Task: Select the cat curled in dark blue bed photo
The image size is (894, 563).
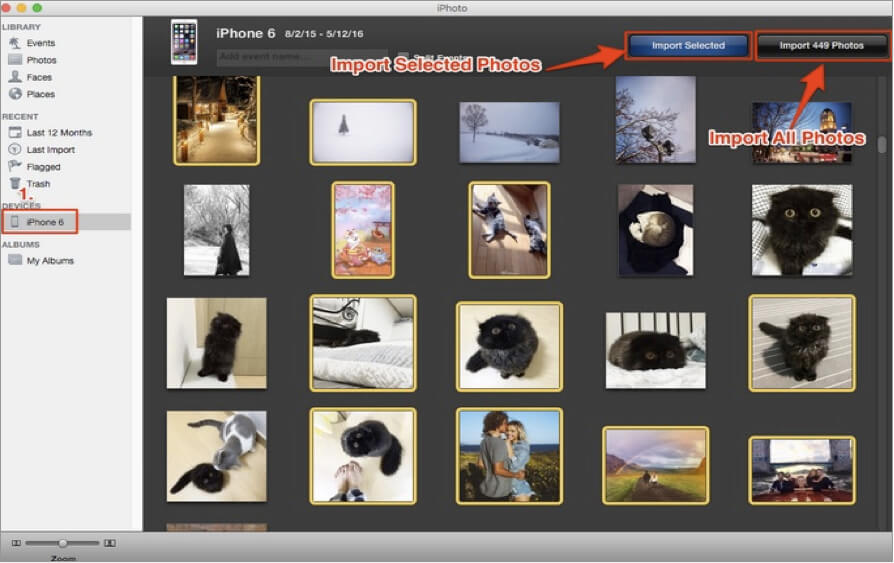Action: coord(656,230)
